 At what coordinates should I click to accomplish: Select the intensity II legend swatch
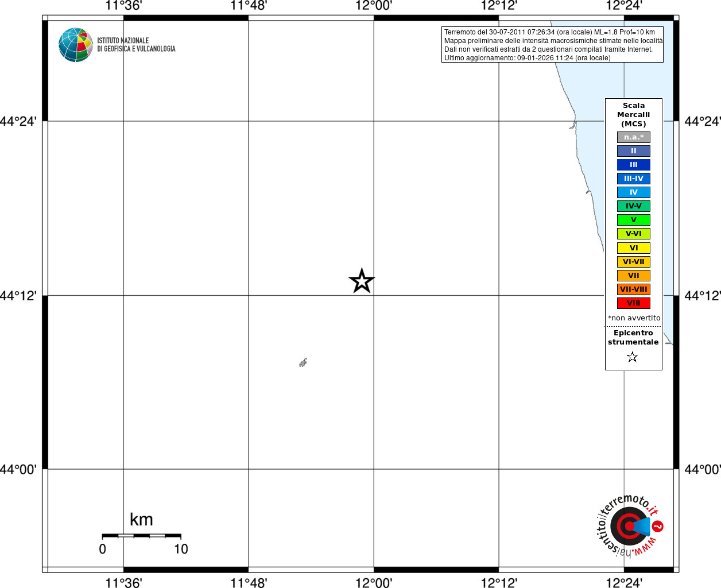click(x=634, y=151)
